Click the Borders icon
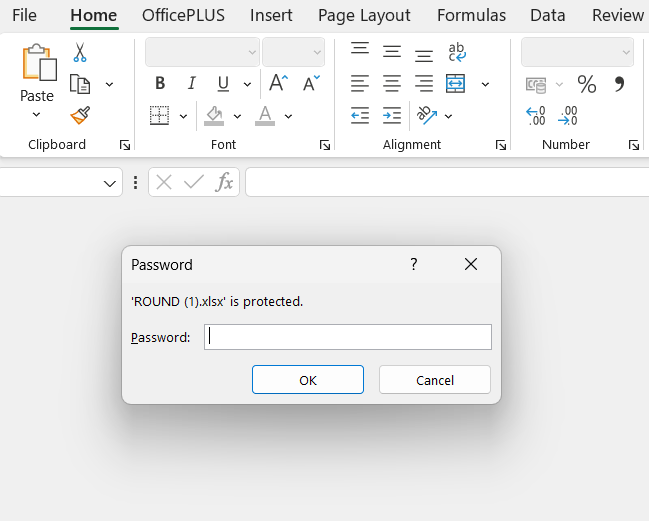 [159, 115]
